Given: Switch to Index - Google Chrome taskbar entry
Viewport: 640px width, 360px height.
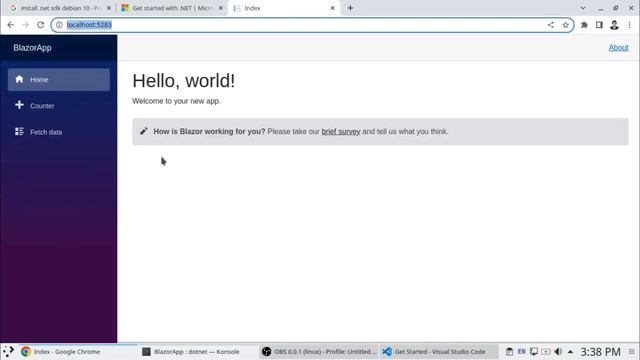Looking at the screenshot, I should point(78,351).
